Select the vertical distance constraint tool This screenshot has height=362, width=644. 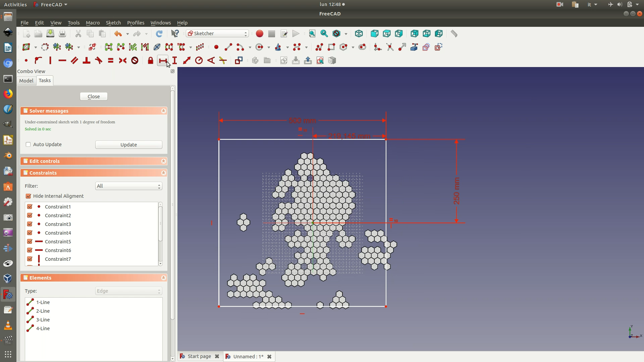175,61
